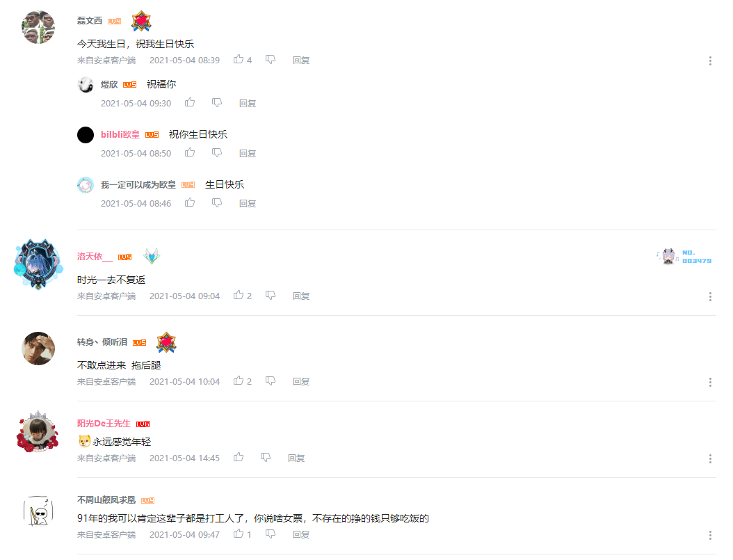Reply to 阳光De王先生's comment
733x560 pixels.
coord(296,458)
